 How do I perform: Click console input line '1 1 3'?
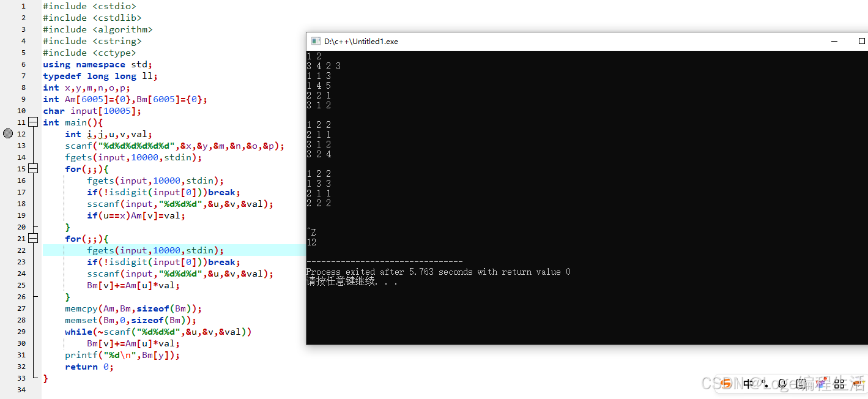319,76
